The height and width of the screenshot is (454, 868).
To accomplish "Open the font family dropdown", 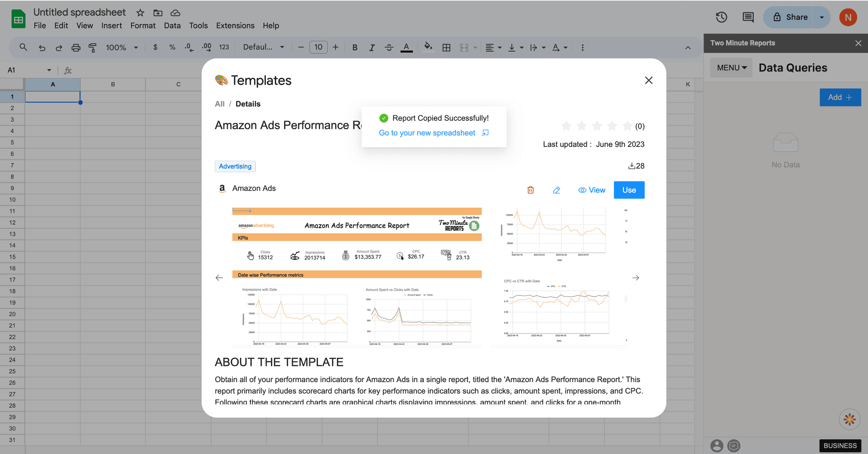I will click(264, 47).
